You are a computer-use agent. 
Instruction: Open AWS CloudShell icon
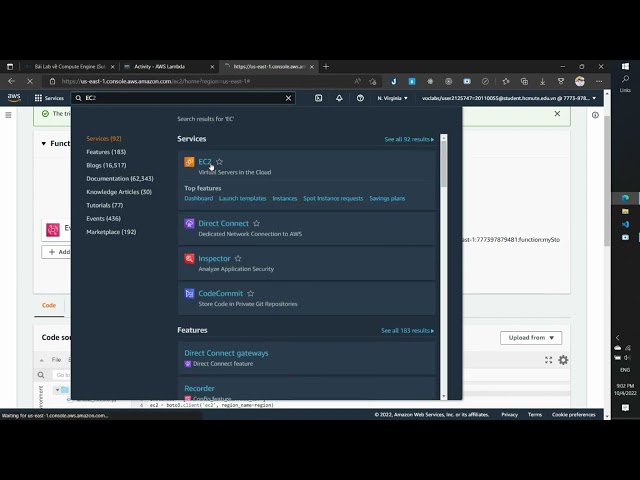coord(318,98)
